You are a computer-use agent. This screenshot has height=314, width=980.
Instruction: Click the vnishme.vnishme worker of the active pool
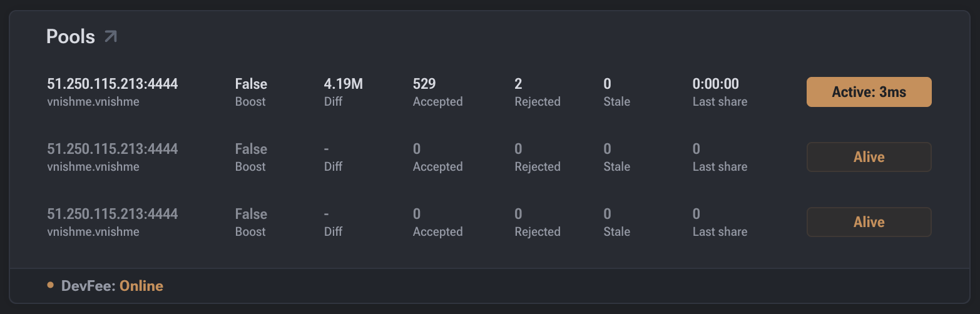93,101
